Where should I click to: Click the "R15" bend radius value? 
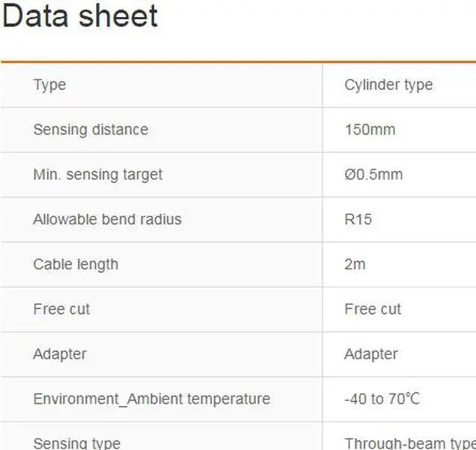358,219
